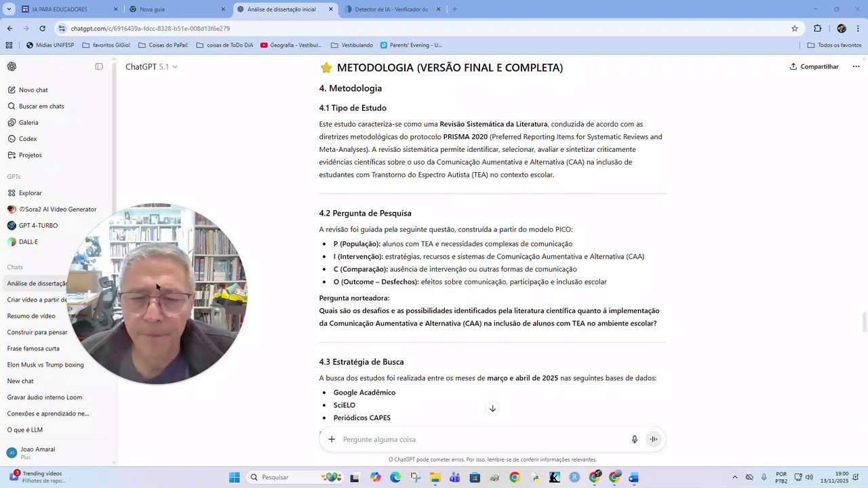Focus the Pergunte alguma coisa input
Screen dimensions: 868x488
click(x=481, y=439)
